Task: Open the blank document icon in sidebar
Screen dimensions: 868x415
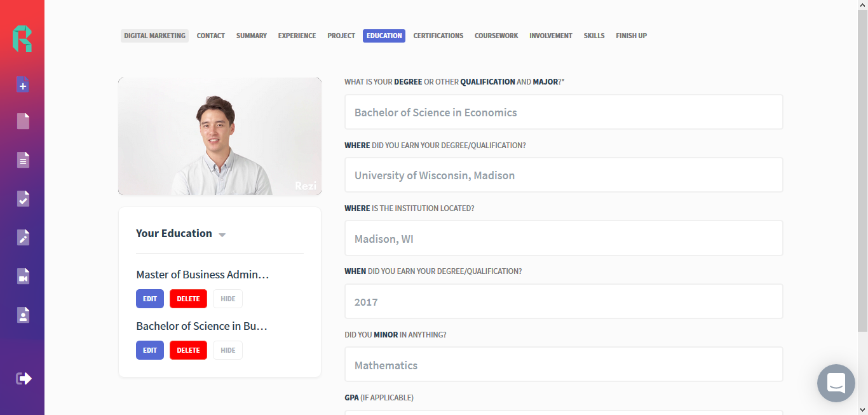Action: coord(23,121)
